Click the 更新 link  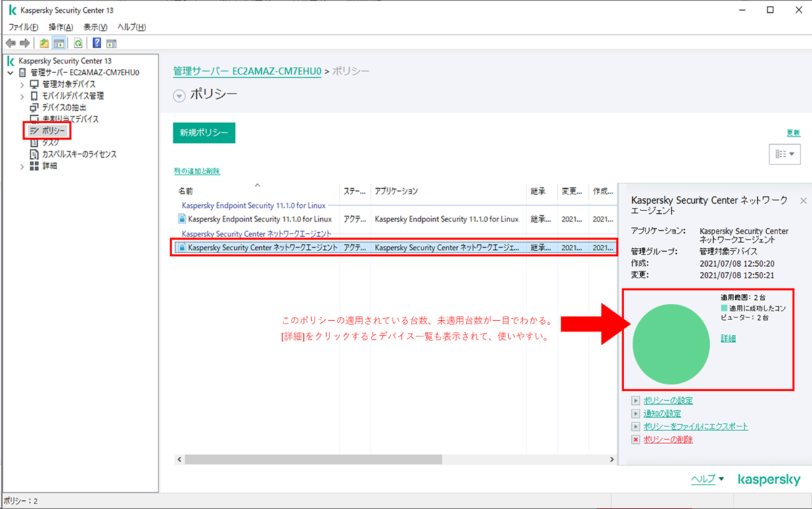pyautogui.click(x=793, y=133)
